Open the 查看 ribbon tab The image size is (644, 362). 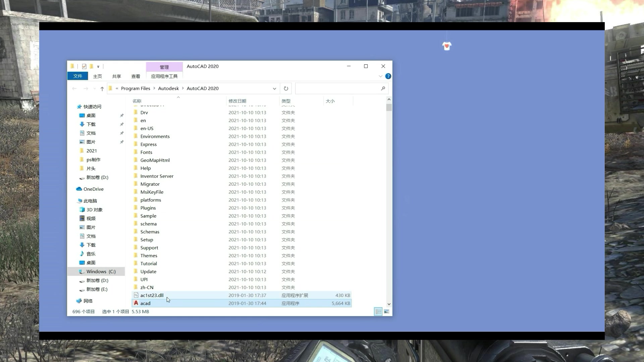point(136,76)
